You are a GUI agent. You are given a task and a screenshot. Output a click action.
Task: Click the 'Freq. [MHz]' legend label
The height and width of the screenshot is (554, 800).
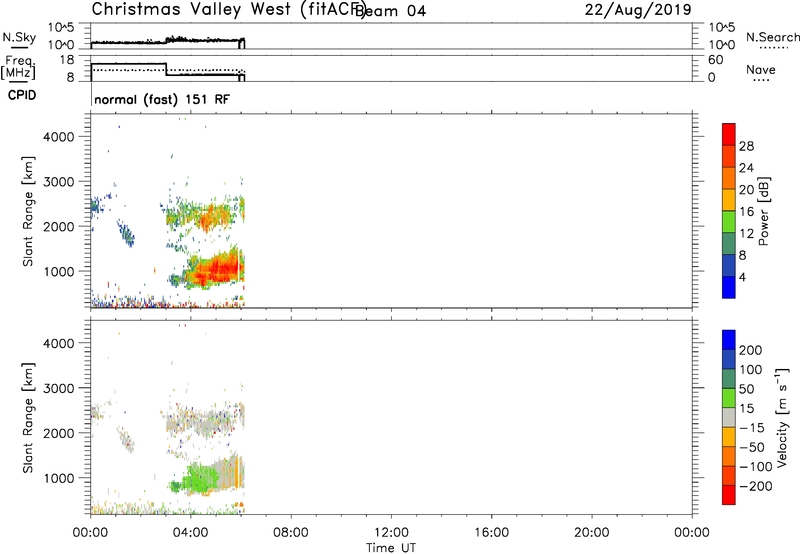(18, 67)
